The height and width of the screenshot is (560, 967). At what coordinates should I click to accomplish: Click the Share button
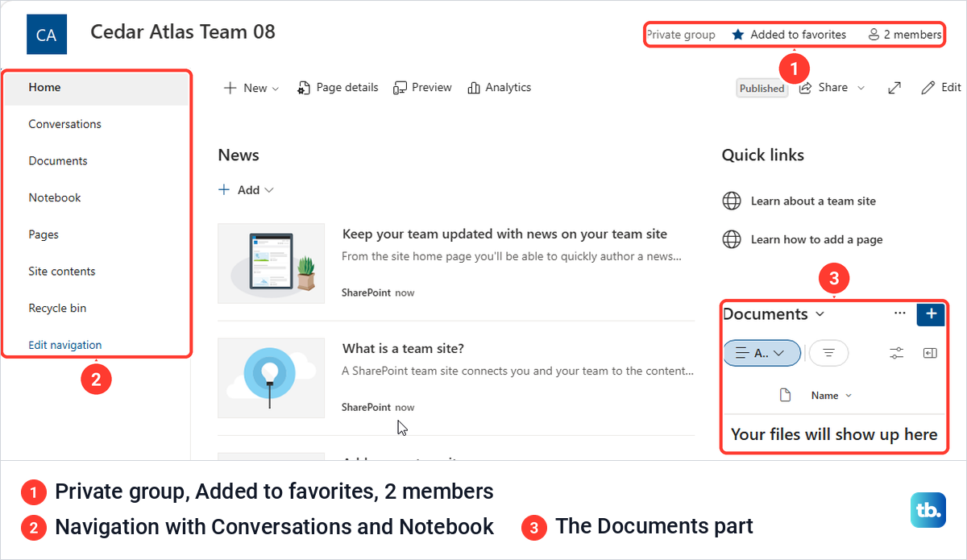[824, 88]
